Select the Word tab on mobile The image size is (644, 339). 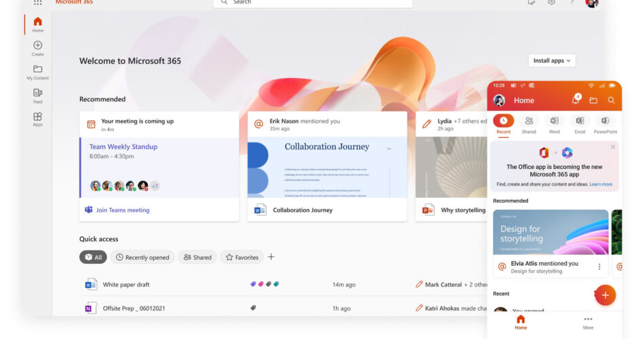coord(554,124)
